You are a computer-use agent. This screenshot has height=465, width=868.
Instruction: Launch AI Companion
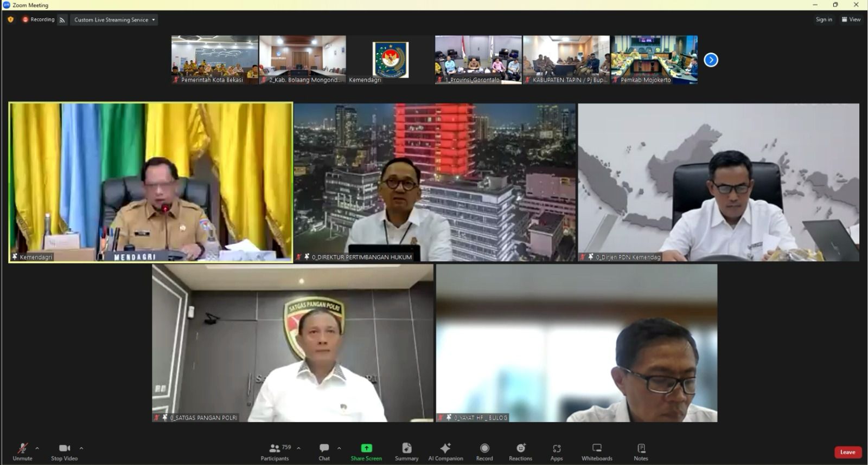[445, 451]
